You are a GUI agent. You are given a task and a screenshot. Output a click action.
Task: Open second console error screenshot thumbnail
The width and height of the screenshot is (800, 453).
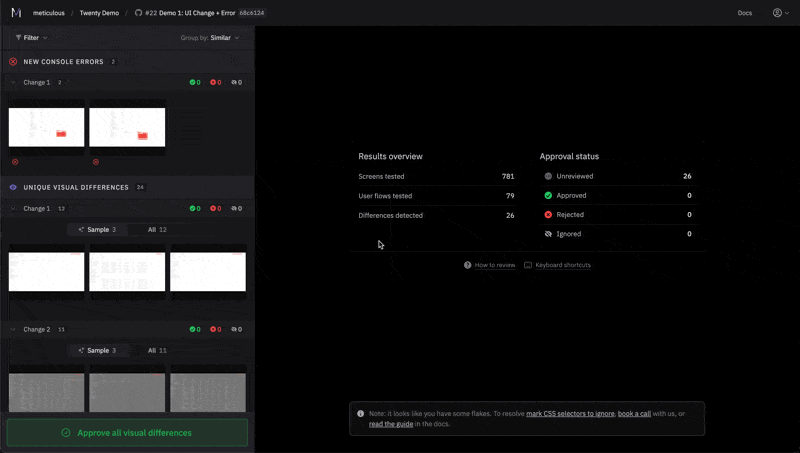[x=127, y=127]
